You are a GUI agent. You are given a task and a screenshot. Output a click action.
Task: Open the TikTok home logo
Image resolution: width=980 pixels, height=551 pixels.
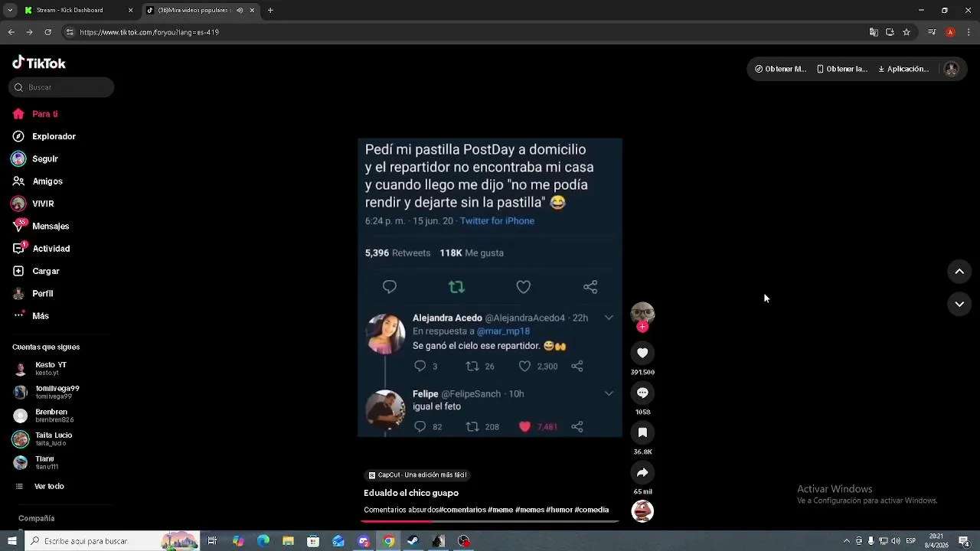click(x=39, y=63)
